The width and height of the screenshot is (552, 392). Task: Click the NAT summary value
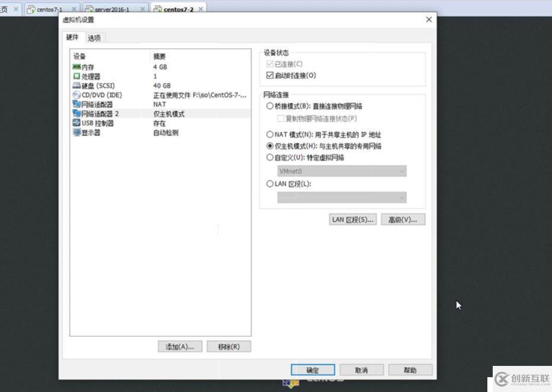click(159, 104)
